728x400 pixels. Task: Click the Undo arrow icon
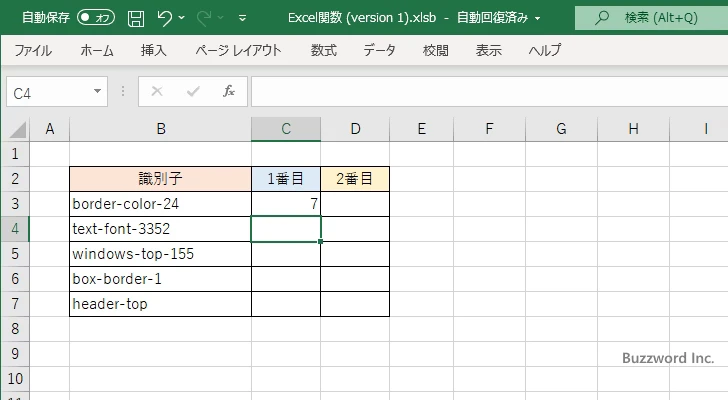[165, 18]
